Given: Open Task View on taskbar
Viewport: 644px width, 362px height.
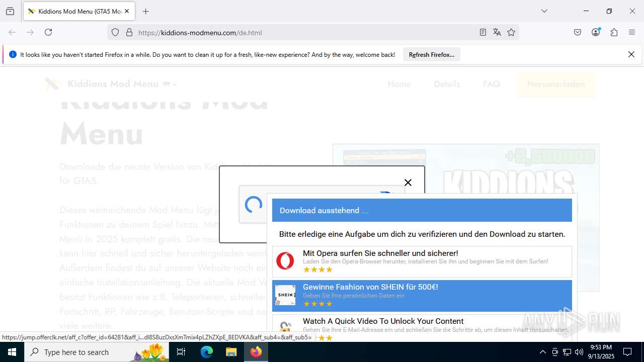Looking at the screenshot, I should click(x=181, y=352).
